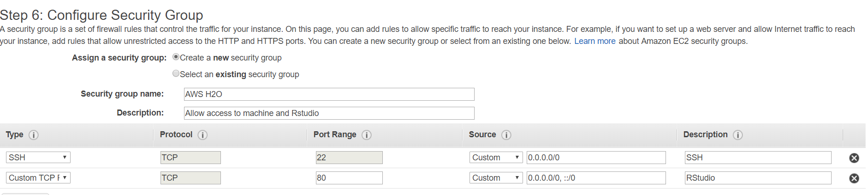
Task: Click the info icon next to Type
Action: pos(34,135)
